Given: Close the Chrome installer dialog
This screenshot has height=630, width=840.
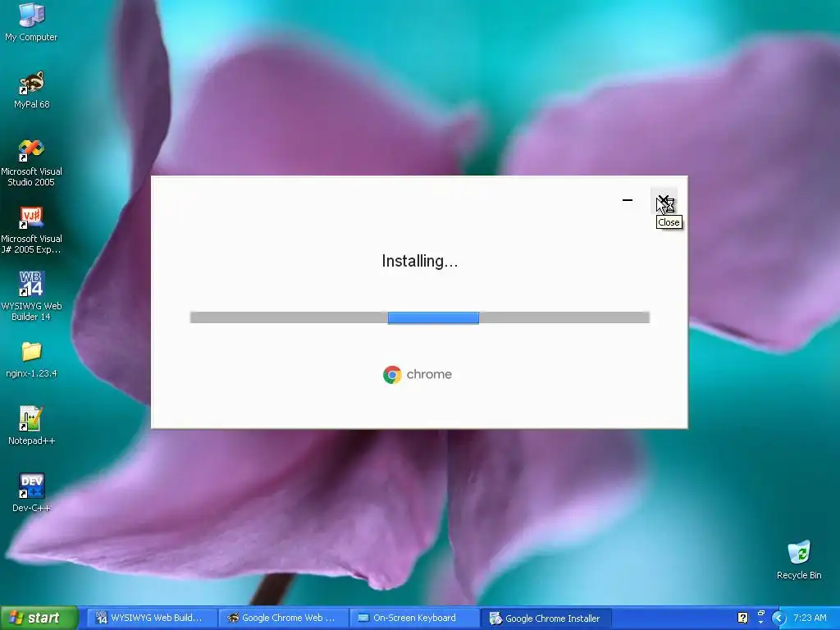Looking at the screenshot, I should click(664, 200).
